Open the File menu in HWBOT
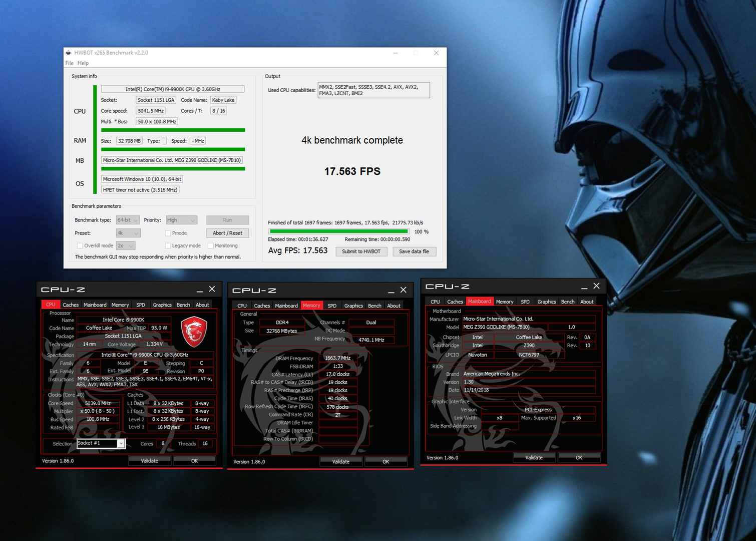Screen dimensions: 756x541 click(70, 63)
